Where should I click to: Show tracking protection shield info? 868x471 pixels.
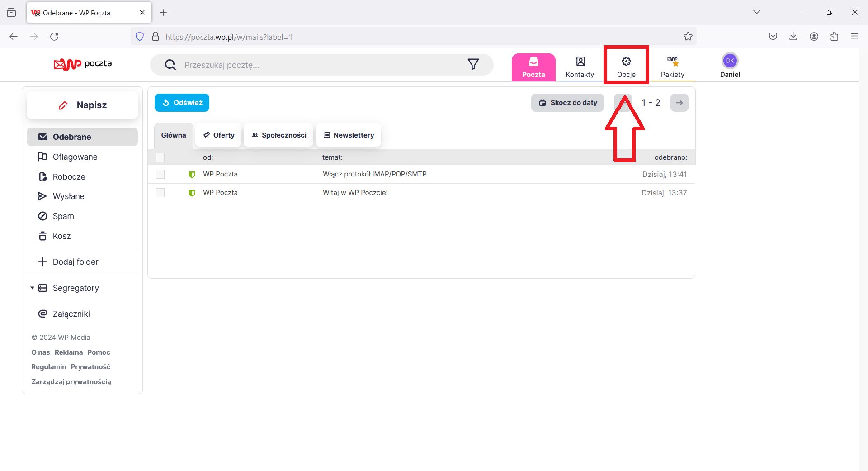pos(140,37)
